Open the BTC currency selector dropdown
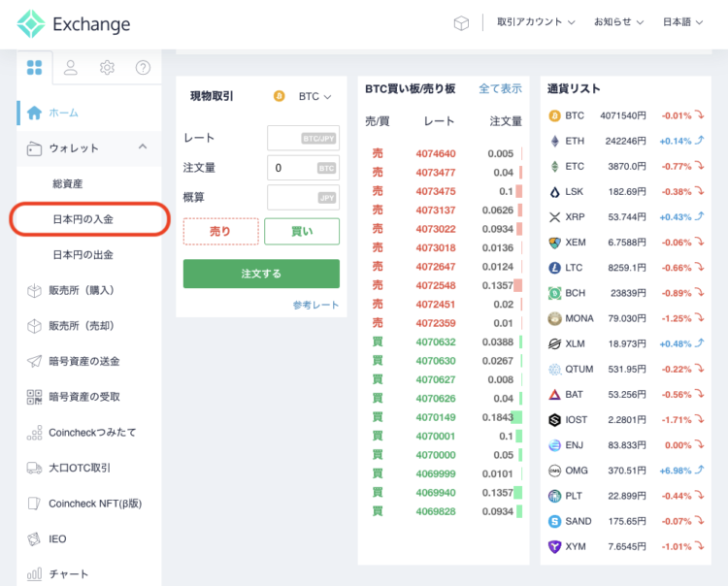 314,96
